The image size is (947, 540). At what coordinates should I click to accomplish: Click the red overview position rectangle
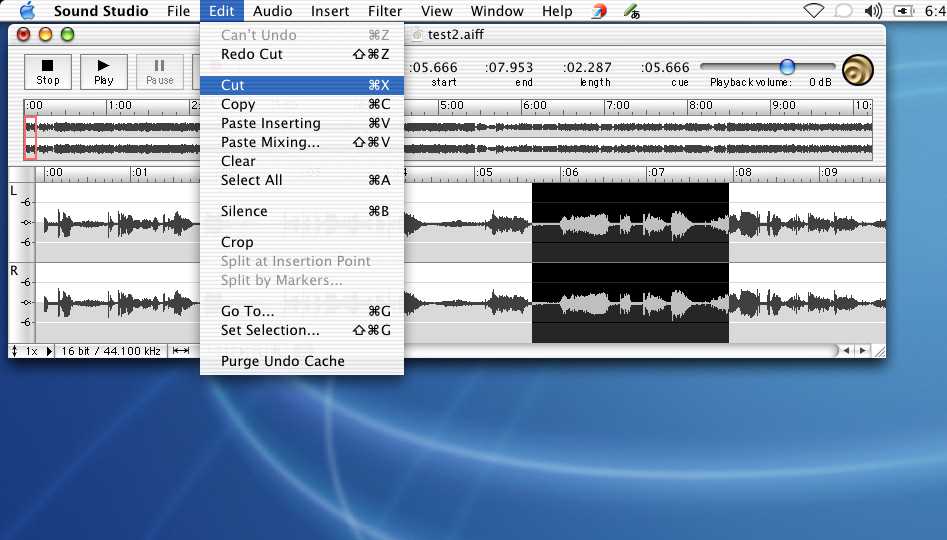click(x=30, y=138)
